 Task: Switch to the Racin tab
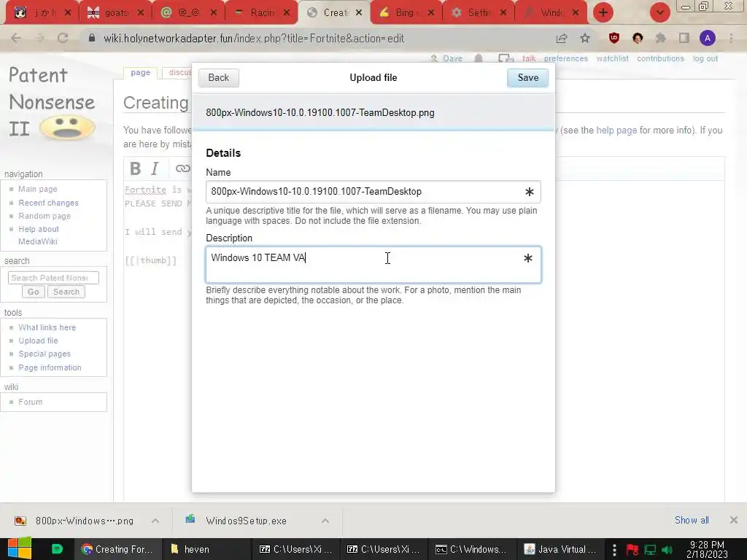[261, 13]
